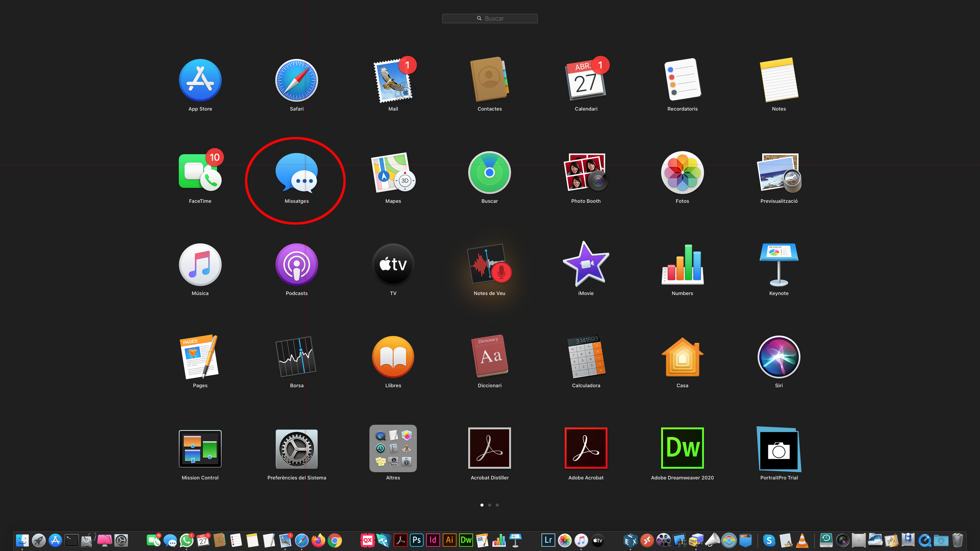Open the Diccionari app
The image size is (980, 551).
[489, 357]
